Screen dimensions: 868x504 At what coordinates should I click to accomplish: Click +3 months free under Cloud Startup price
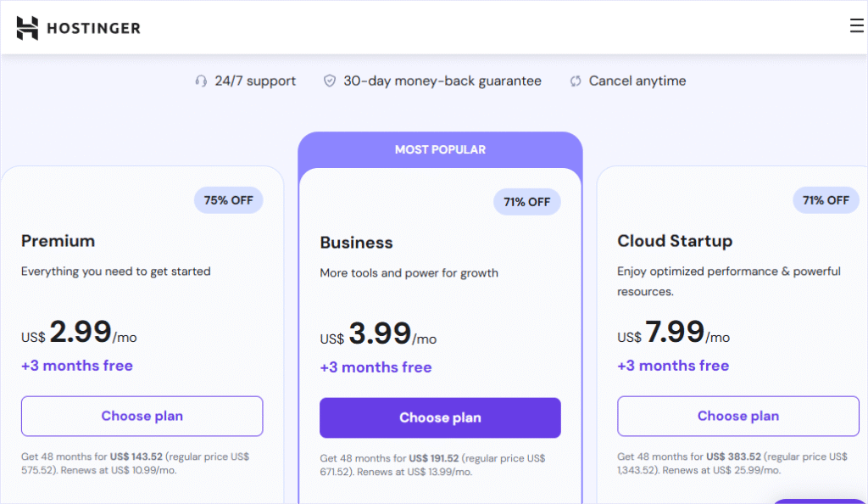(x=673, y=365)
